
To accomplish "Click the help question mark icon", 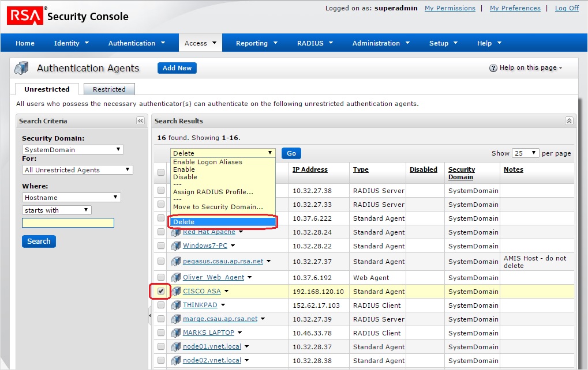I will point(493,68).
